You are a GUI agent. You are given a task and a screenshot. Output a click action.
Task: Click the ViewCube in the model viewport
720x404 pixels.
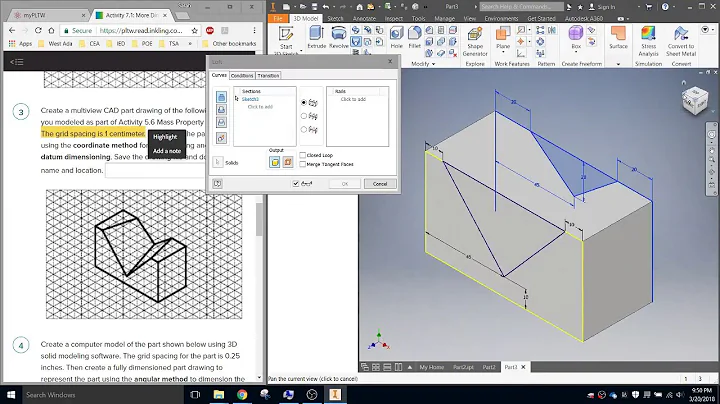pos(694,101)
